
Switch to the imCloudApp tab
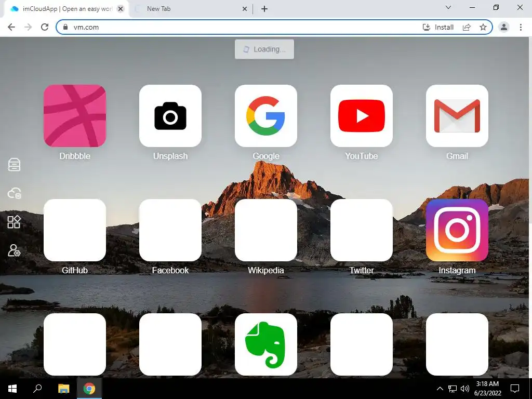[66, 9]
